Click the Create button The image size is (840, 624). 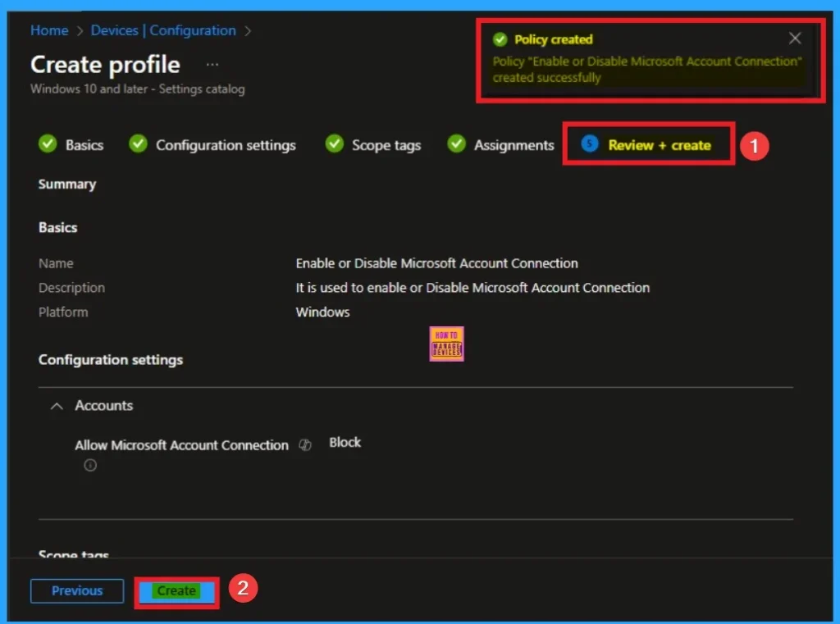[x=177, y=591]
